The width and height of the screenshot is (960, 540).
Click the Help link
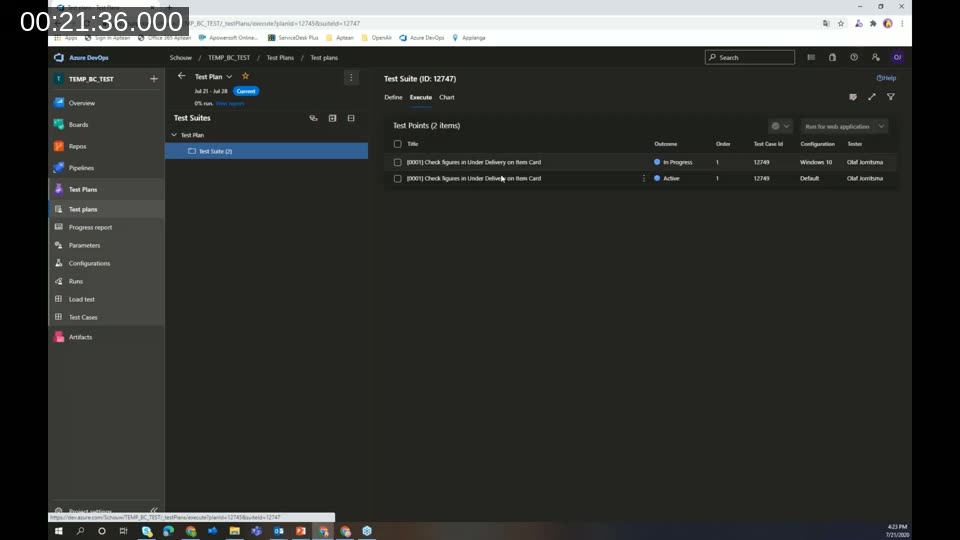pyautogui.click(x=886, y=78)
